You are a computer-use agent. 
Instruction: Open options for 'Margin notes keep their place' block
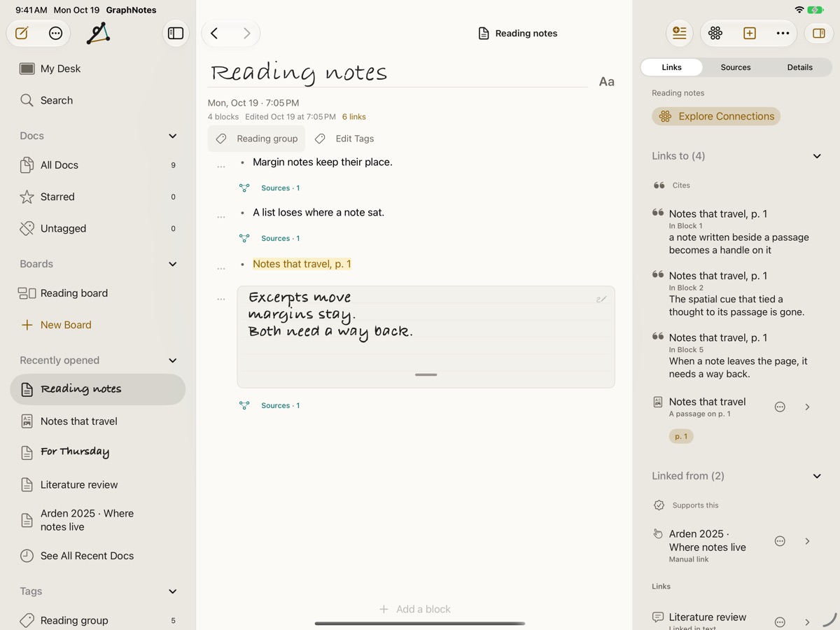[x=221, y=166]
